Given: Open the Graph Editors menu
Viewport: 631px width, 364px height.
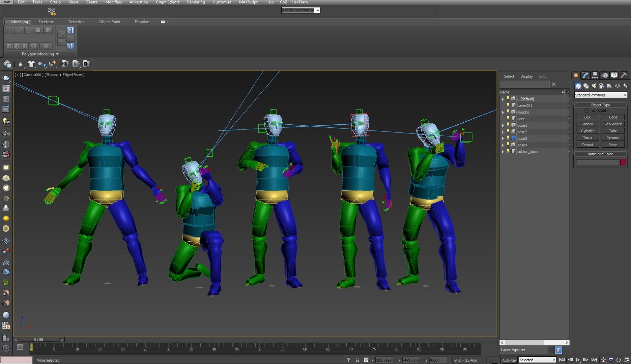Looking at the screenshot, I should [x=167, y=2].
